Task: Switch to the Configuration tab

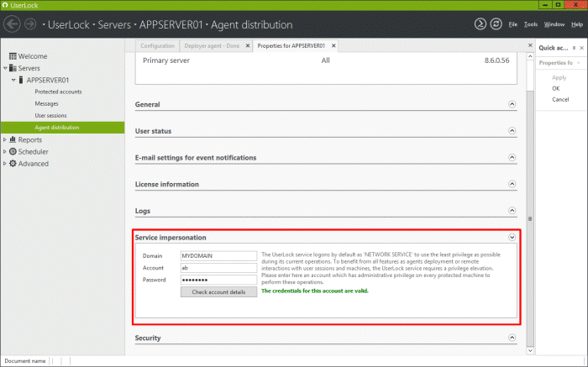Action: (x=158, y=45)
